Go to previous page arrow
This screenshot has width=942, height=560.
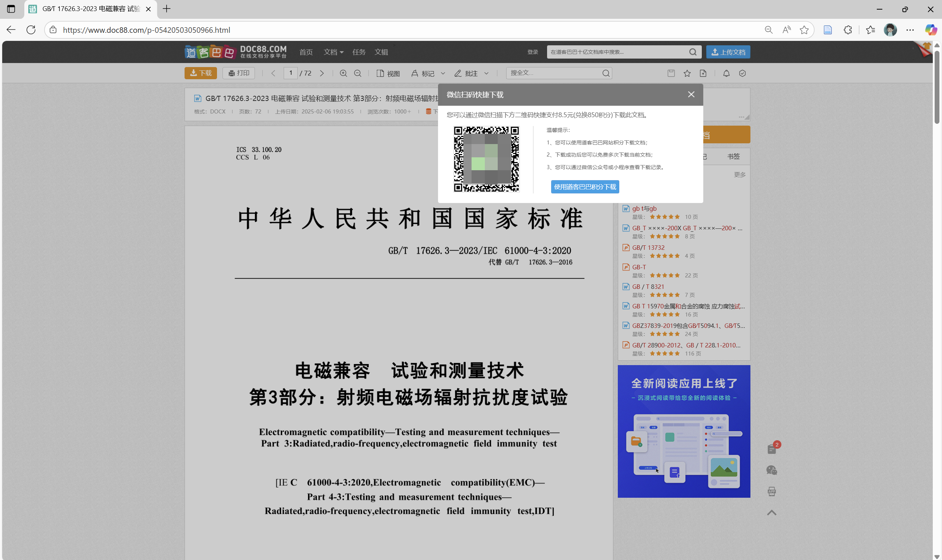click(273, 73)
